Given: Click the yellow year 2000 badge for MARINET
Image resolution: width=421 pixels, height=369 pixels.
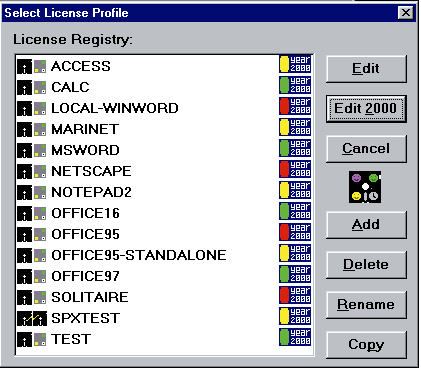Looking at the screenshot, I should click(x=295, y=127).
